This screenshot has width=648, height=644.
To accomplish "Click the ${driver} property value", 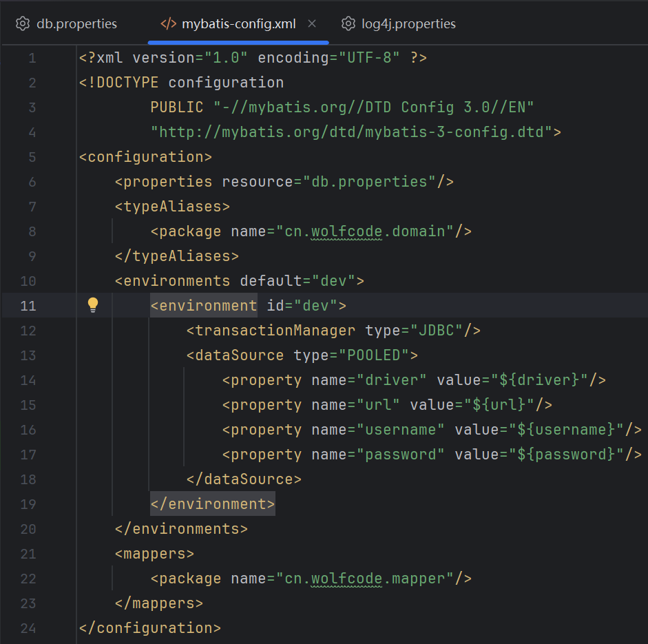I will pyautogui.click(x=539, y=380).
